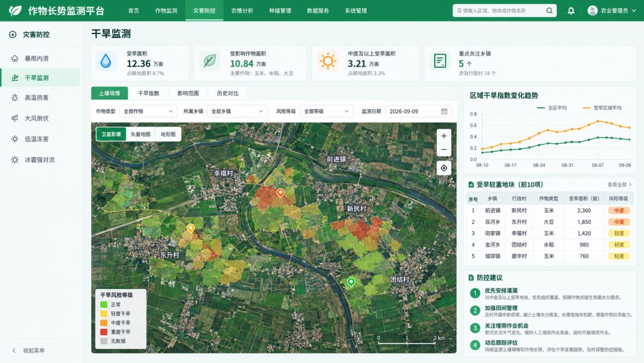The width and height of the screenshot is (644, 363).
Task: Select the green map marker near 团结村
Action: coord(351,282)
